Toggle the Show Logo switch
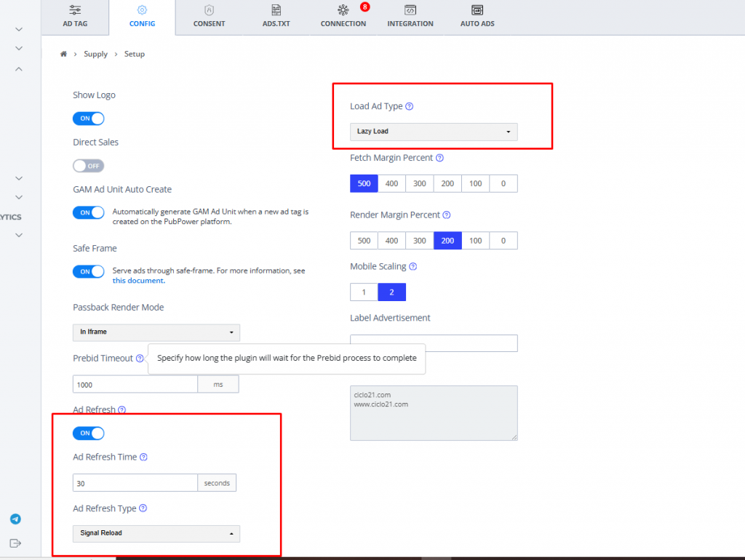This screenshot has height=560, width=745. click(88, 119)
